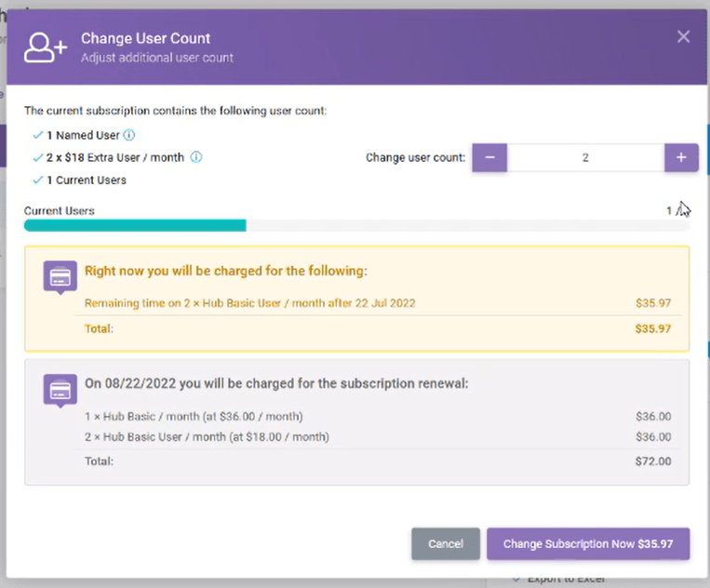The width and height of the screenshot is (710, 588).
Task: Close the Change User Count dialog
Action: [x=683, y=37]
